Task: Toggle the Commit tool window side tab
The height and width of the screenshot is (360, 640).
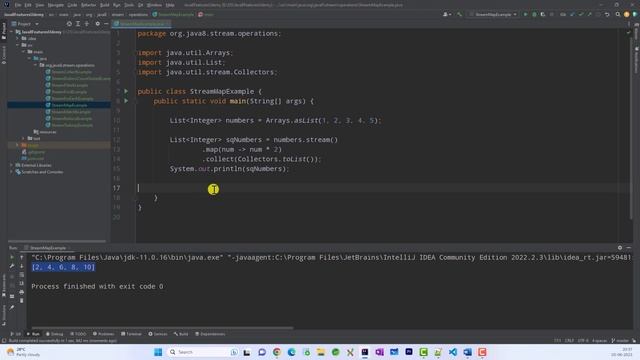Action: [4, 55]
